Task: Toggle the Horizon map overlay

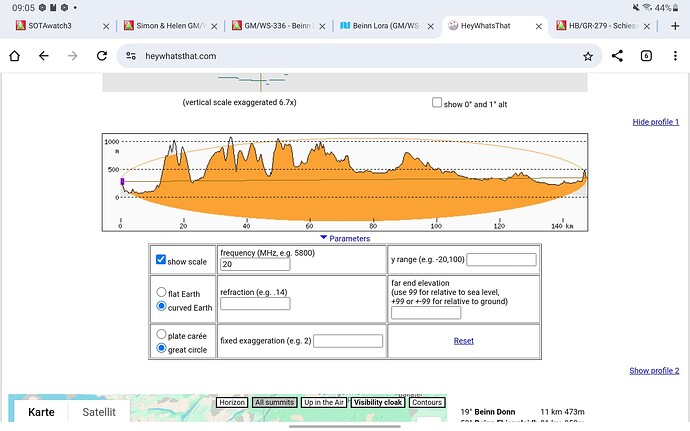Action: [232, 402]
